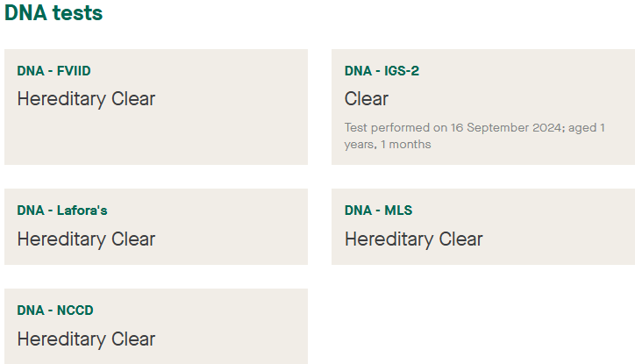
Task: Click the Lafora's 'Hereditary Clear' result
Action: pos(86,239)
